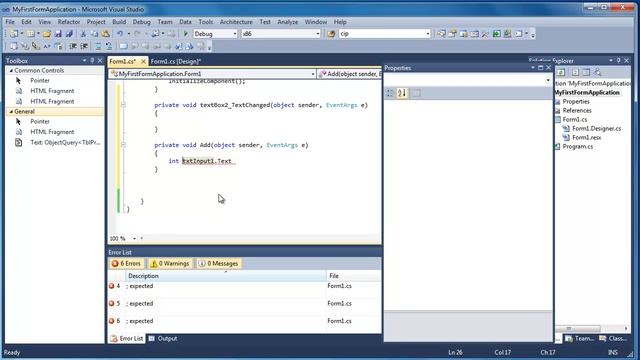The width and height of the screenshot is (640, 360).
Task: Switch to Form1.cs [Design]* tab
Action: click(x=176, y=61)
